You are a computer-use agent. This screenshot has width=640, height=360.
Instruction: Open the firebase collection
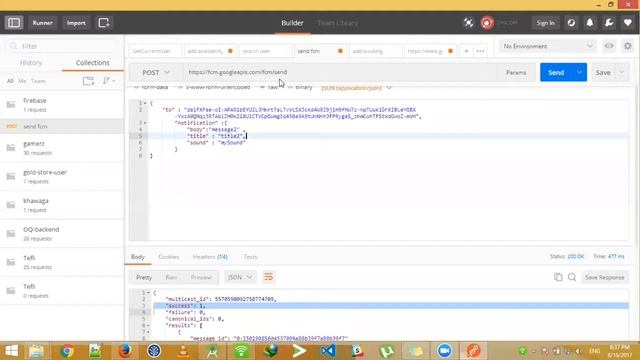[62, 104]
